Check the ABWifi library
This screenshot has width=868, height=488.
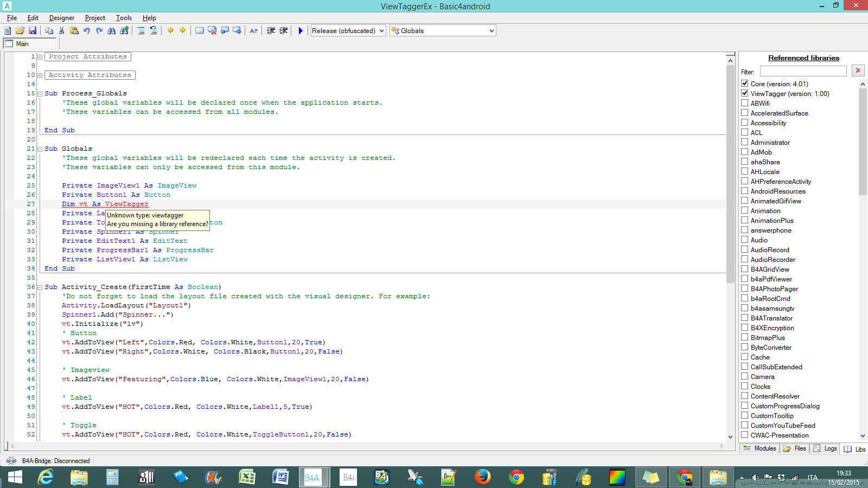(745, 103)
